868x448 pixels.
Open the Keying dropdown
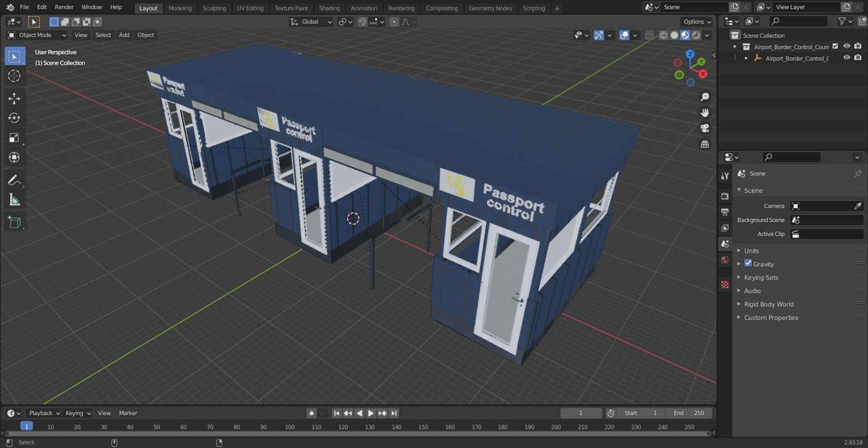click(x=78, y=413)
